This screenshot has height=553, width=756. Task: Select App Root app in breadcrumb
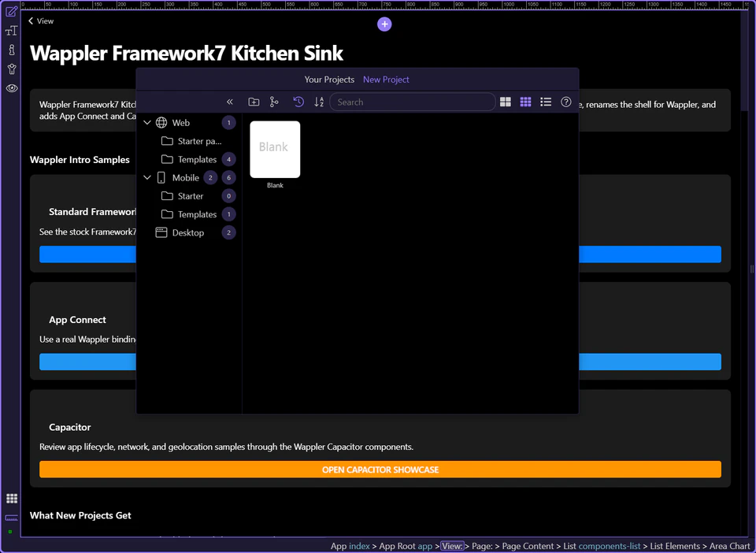(x=406, y=546)
